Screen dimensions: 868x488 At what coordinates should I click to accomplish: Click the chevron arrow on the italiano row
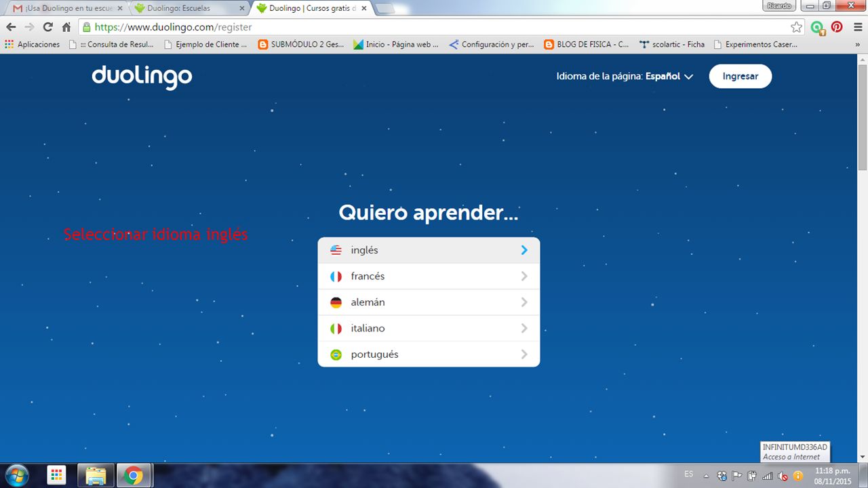click(x=524, y=328)
